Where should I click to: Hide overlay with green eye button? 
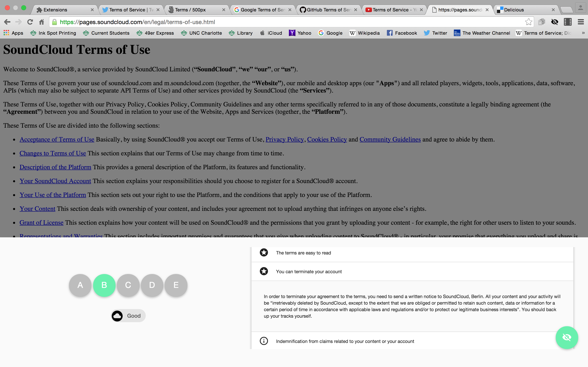(566, 337)
